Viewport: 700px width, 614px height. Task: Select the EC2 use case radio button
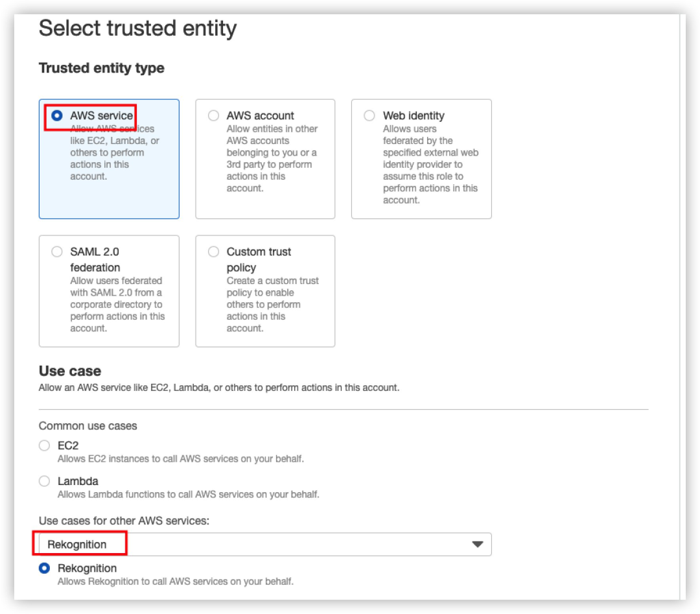coord(44,445)
